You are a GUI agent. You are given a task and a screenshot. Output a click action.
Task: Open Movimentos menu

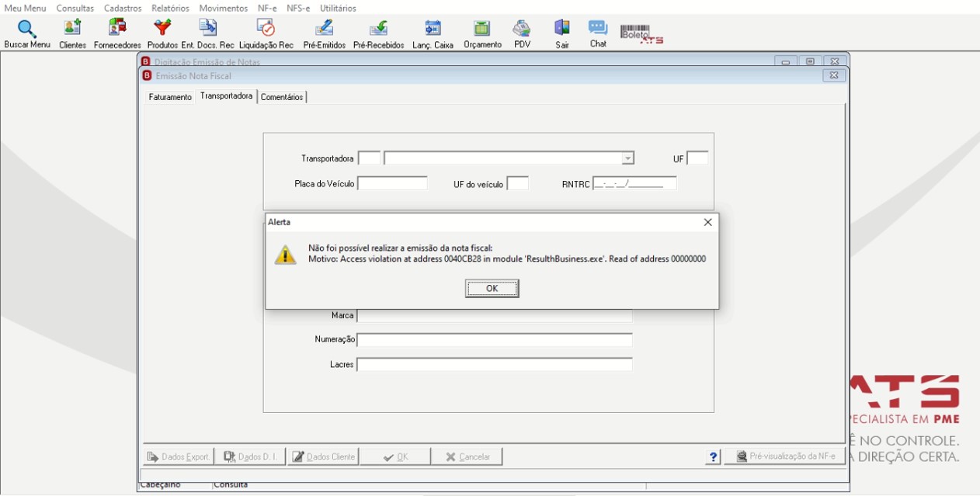tap(224, 8)
